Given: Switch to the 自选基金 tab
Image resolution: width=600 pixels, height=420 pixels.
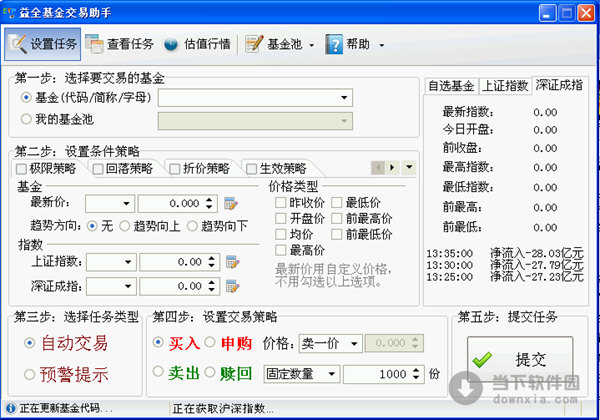Looking at the screenshot, I should [x=451, y=86].
